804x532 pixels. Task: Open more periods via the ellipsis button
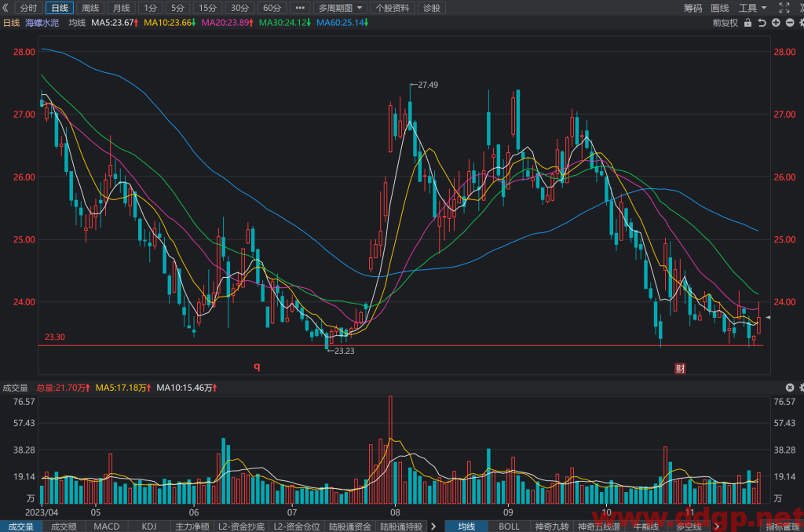coord(300,8)
